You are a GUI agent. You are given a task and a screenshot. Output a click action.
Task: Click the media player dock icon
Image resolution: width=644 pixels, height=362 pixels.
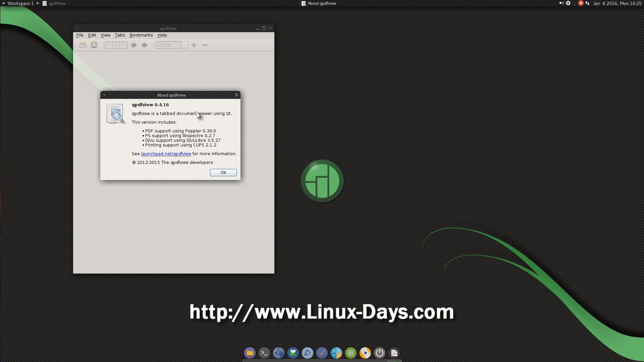coord(365,353)
